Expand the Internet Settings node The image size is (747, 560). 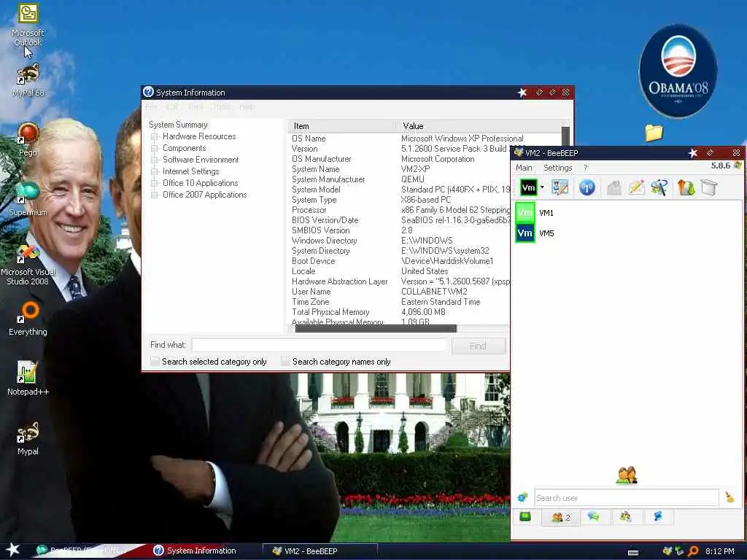point(155,171)
